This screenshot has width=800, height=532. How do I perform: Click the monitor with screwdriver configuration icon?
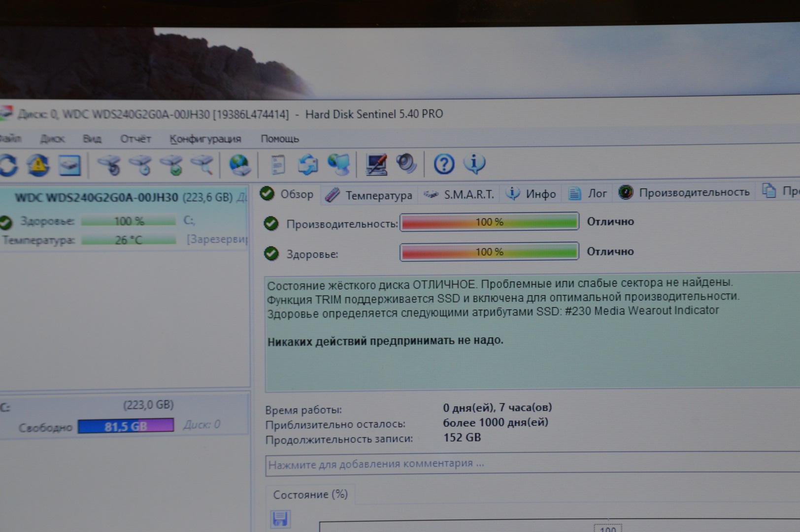[x=376, y=165]
